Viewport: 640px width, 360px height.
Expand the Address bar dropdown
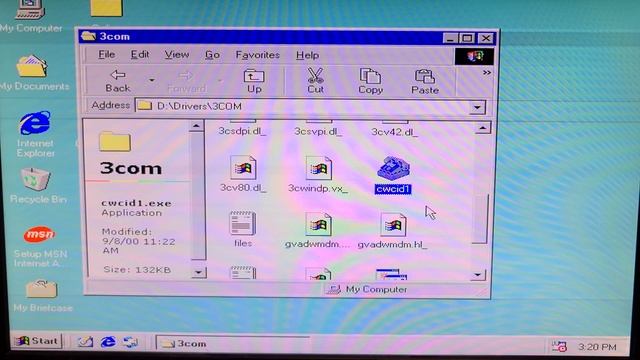[477, 107]
